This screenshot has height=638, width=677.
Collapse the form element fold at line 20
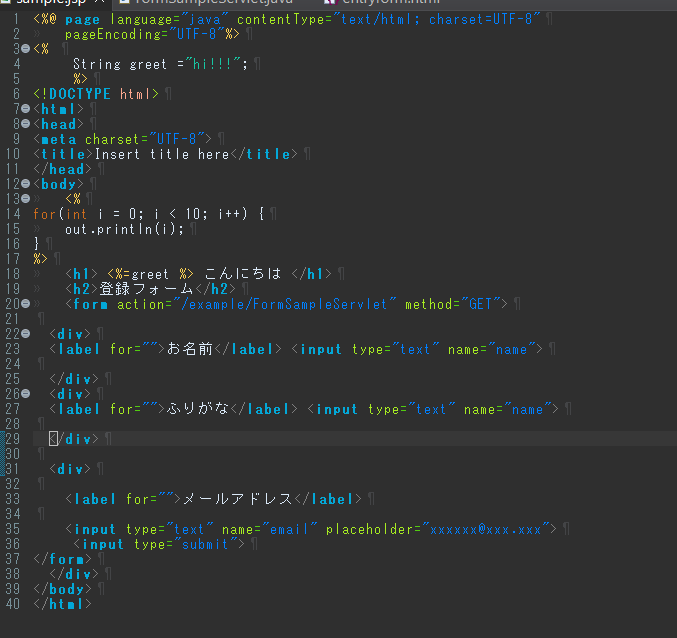click(x=25, y=304)
